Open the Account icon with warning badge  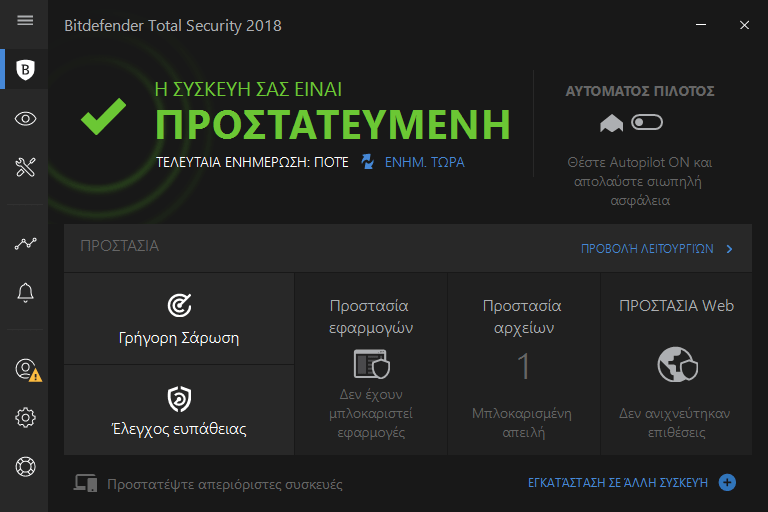27,370
